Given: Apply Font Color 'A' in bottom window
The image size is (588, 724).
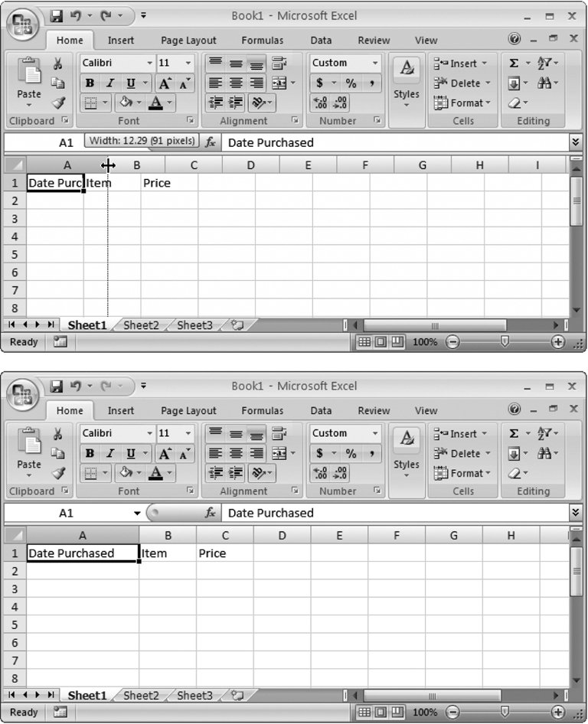Looking at the screenshot, I should [155, 473].
